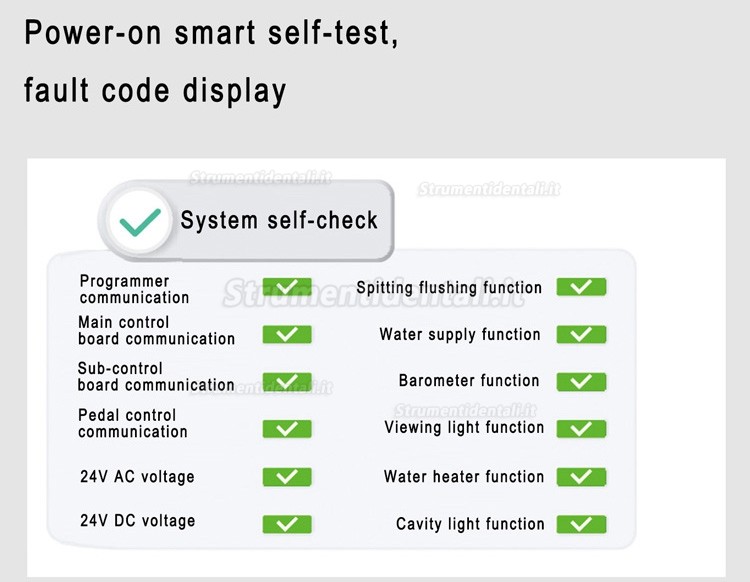Click the Pedal control communication check
This screenshot has width=750, height=582.
tap(287, 428)
